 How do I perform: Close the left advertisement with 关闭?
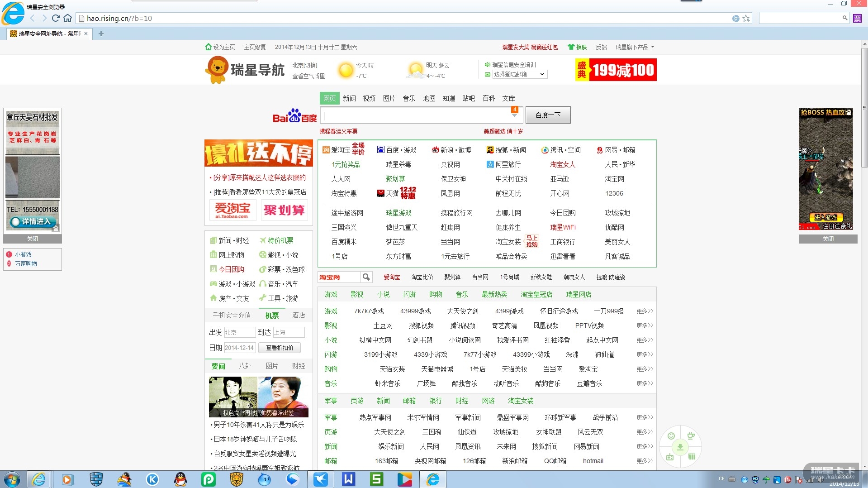(x=33, y=239)
